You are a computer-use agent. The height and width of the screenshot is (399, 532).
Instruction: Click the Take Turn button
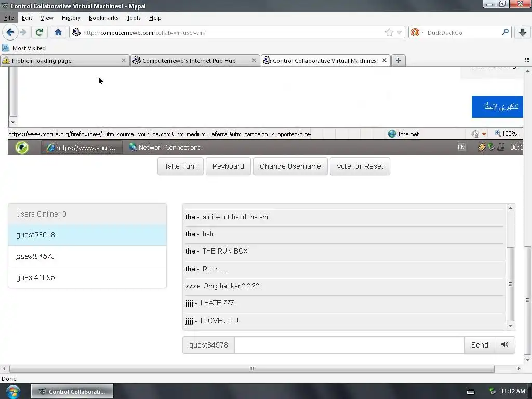click(x=180, y=166)
